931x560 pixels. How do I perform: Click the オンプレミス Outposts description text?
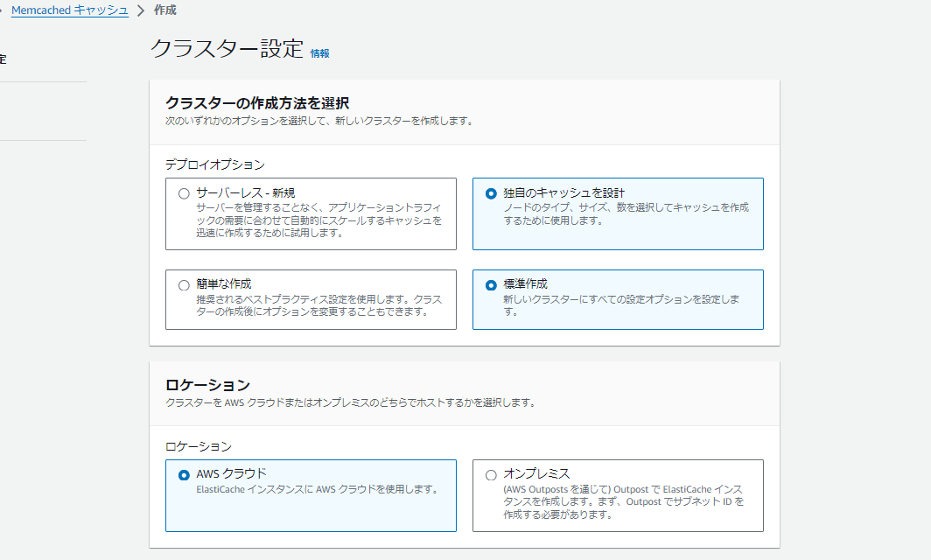click(623, 501)
